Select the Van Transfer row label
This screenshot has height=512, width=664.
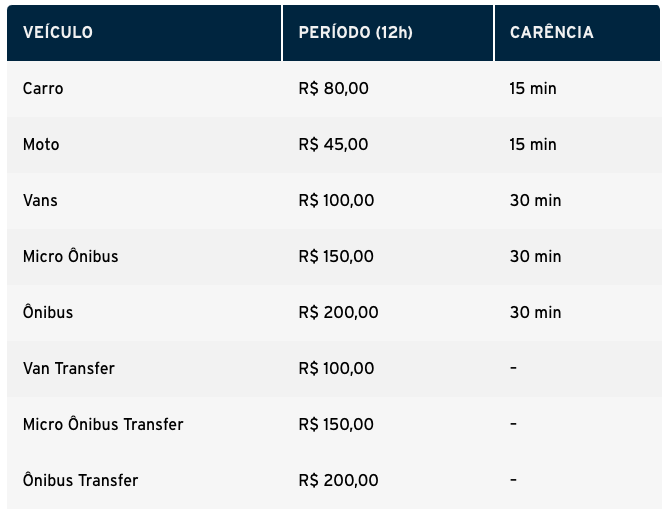coord(69,368)
